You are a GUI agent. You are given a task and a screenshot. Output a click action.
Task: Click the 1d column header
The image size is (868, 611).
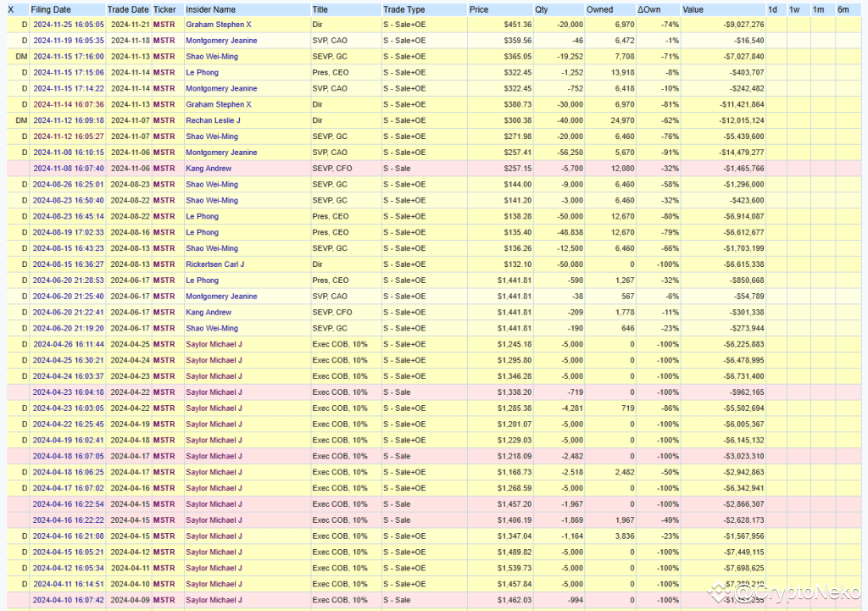tap(772, 9)
